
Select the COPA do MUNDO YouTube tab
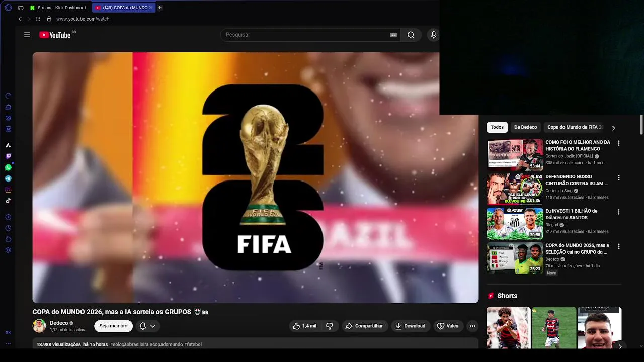click(124, 8)
